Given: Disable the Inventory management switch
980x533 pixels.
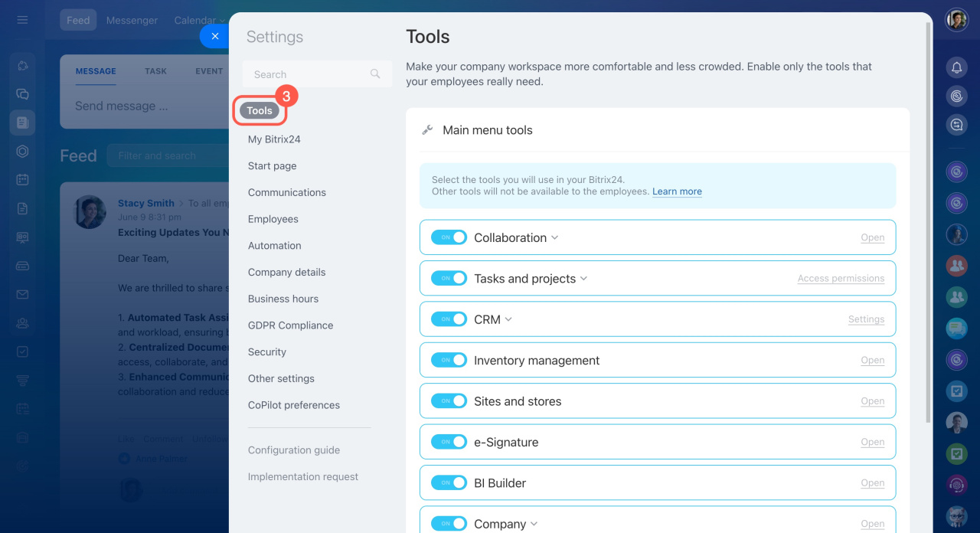Looking at the screenshot, I should point(449,360).
